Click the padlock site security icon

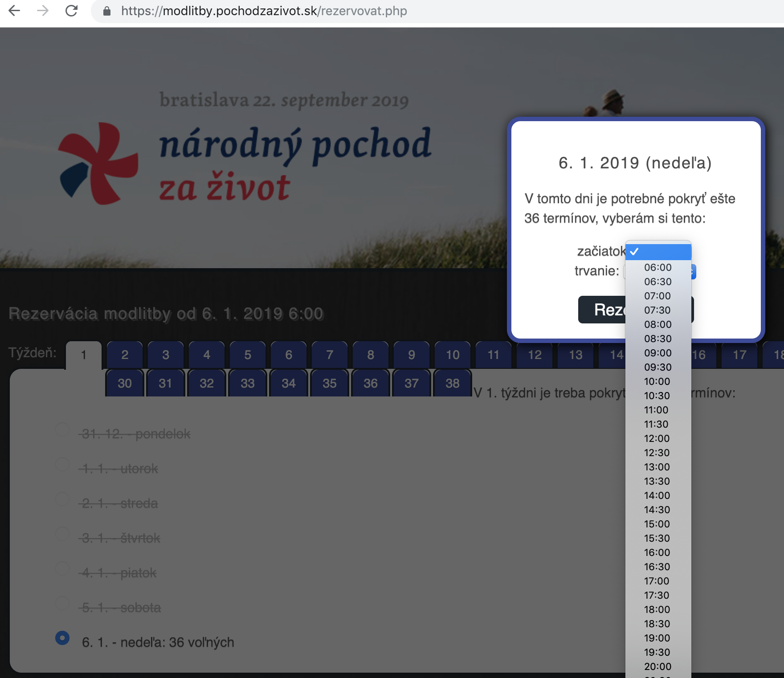[107, 11]
